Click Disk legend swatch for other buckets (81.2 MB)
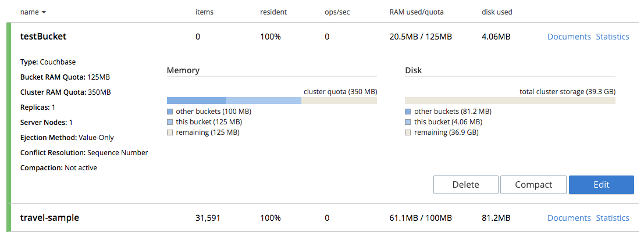The image size is (644, 240). [x=408, y=112]
